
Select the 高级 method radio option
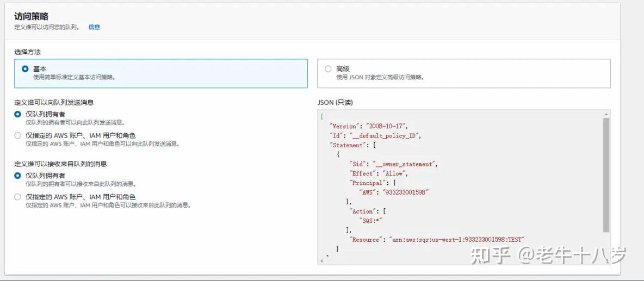328,69
